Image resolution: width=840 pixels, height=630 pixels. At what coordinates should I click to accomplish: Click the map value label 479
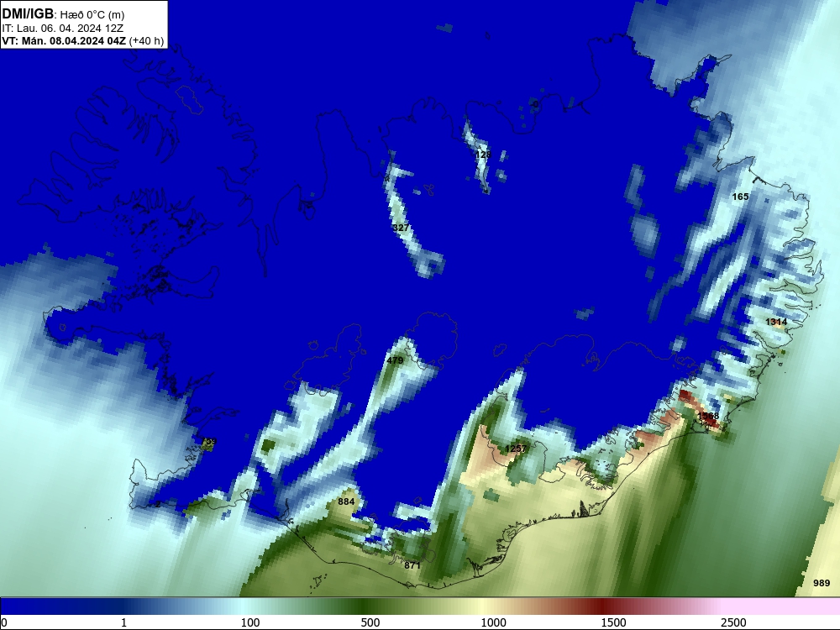click(x=395, y=360)
